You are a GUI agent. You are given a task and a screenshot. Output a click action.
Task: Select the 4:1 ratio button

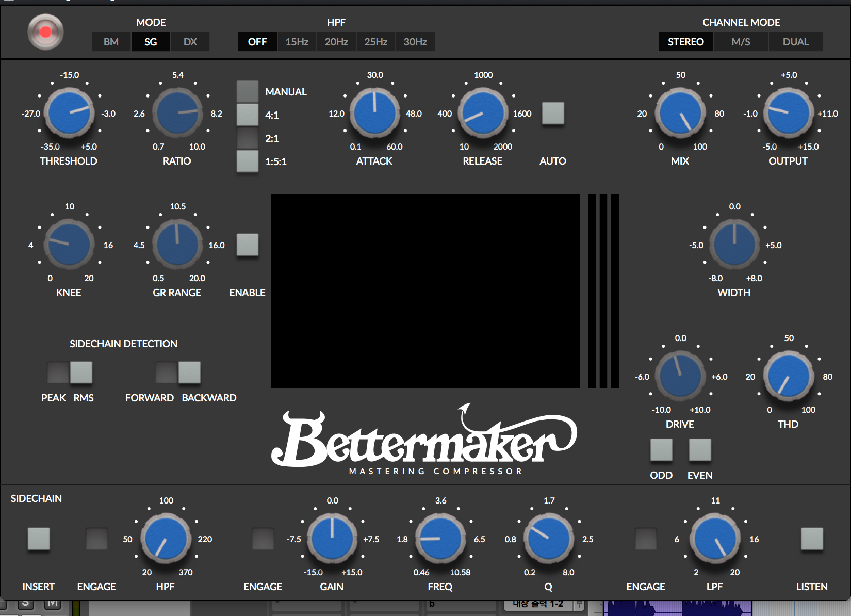coord(248,115)
